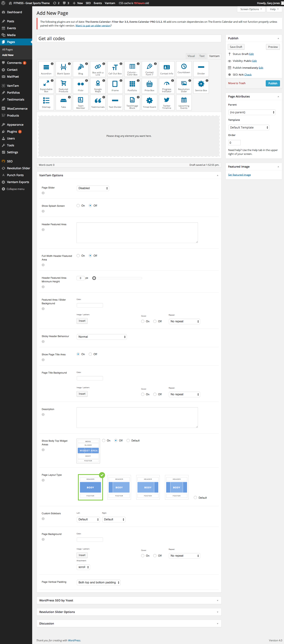Click the Header Featured Area height slider handle

click(94, 278)
